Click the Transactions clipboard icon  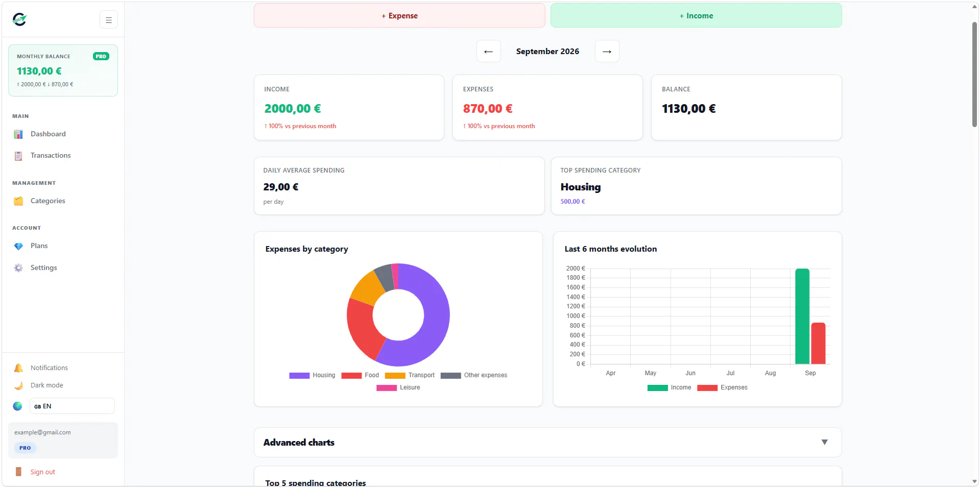tap(18, 156)
